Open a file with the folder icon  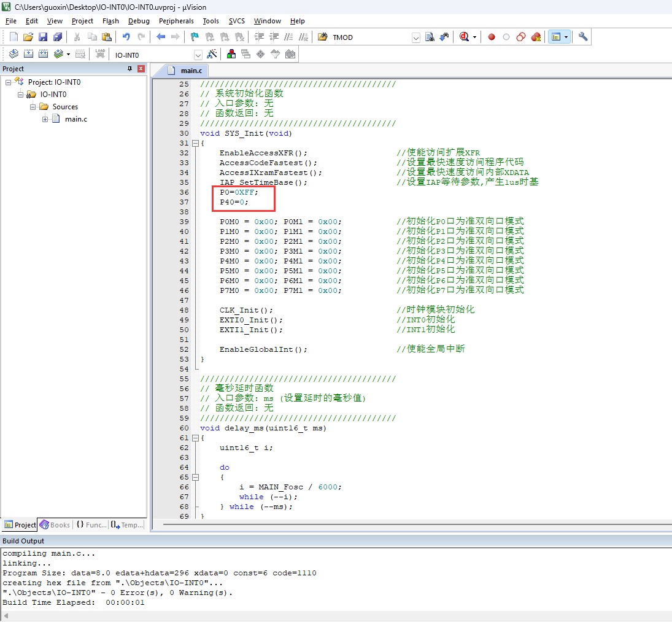[28, 37]
